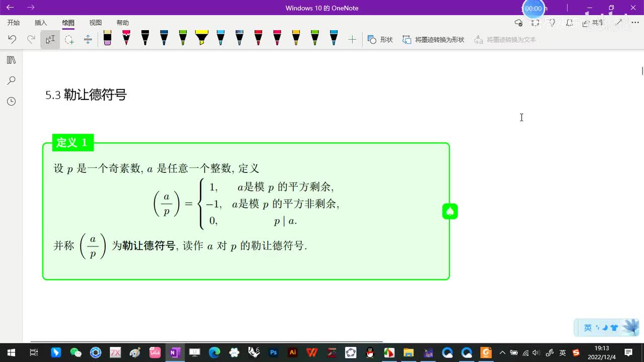Click 将墨迹转换为文本 button
Image resolution: width=644 pixels, height=362 pixels.
point(505,39)
